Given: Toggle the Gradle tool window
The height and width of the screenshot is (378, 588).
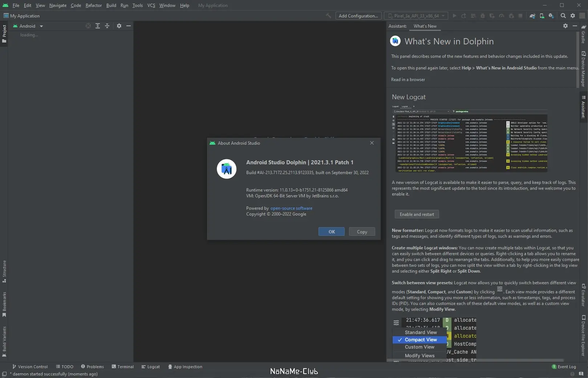Looking at the screenshot, I should [583, 34].
